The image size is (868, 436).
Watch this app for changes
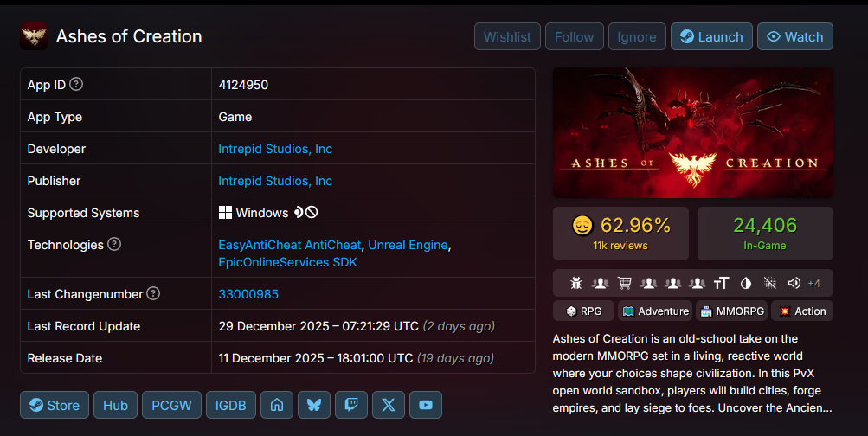pos(795,36)
